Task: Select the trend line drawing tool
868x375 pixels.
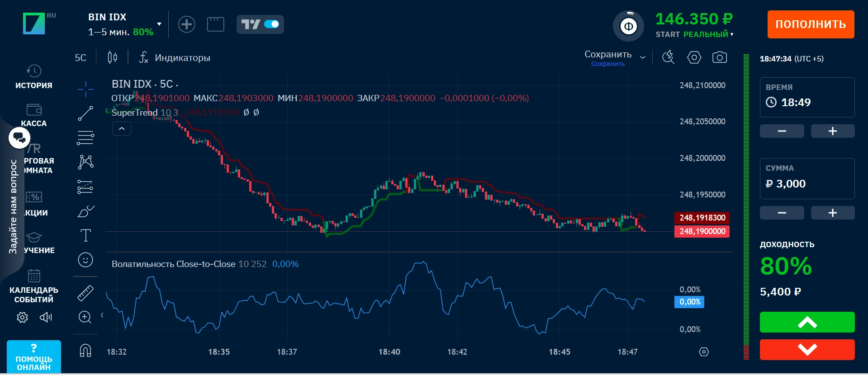Action: (x=85, y=113)
